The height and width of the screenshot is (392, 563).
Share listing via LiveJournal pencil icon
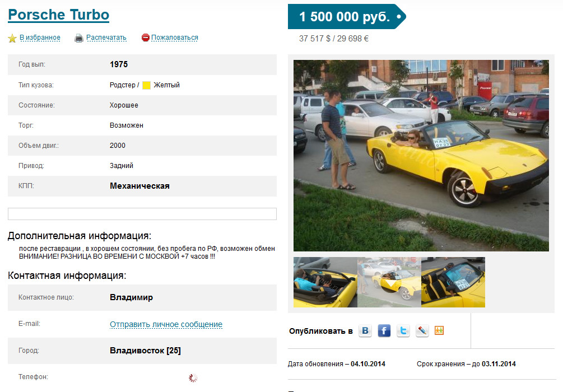422,330
